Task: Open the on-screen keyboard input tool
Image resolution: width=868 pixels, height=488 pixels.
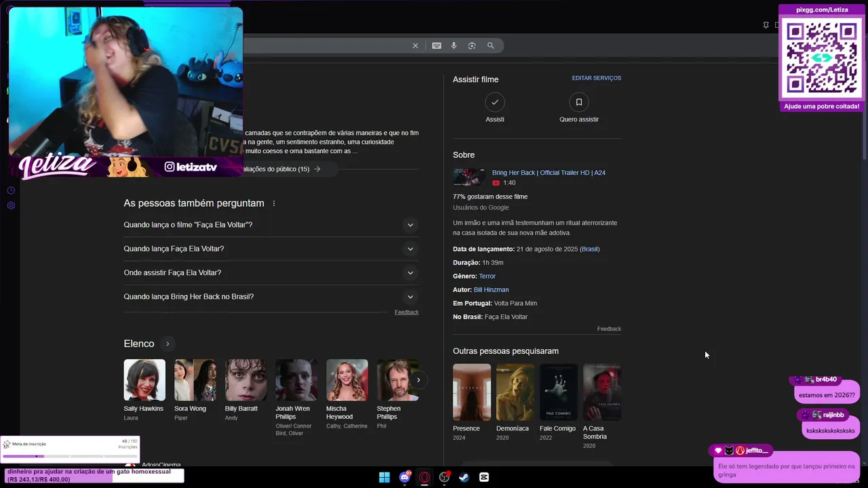Action: (437, 45)
